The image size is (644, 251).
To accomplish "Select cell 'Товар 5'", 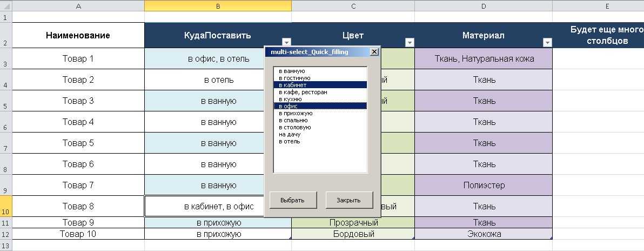I will (x=78, y=143).
